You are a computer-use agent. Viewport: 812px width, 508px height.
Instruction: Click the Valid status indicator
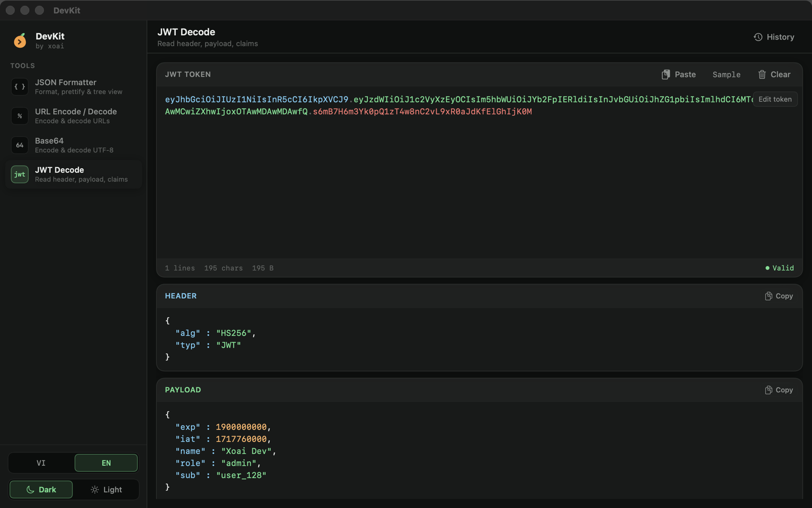pos(780,268)
